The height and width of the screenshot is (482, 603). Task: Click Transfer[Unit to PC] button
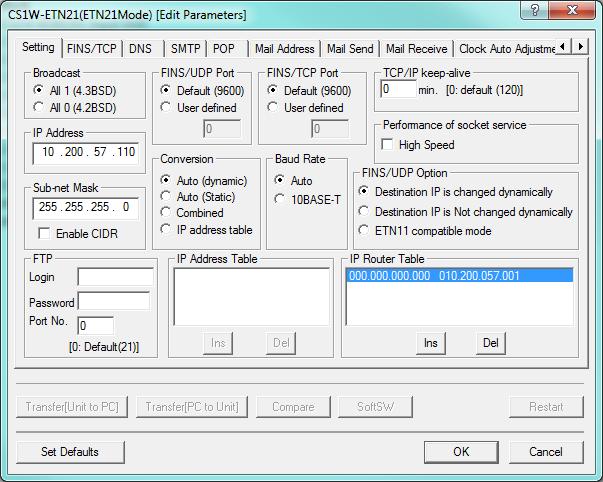(72, 407)
